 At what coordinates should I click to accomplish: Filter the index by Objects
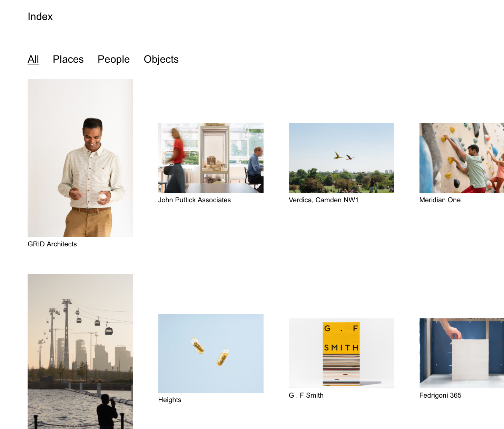point(161,59)
